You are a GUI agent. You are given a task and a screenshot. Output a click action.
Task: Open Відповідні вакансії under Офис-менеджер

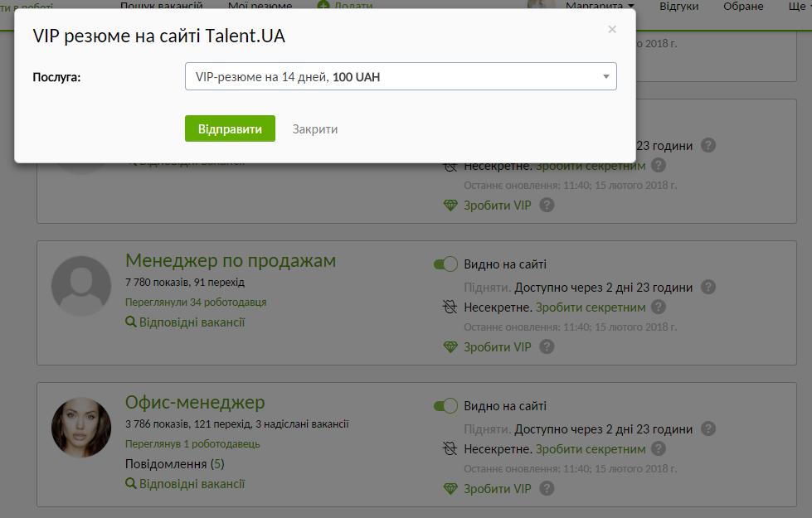[192, 484]
